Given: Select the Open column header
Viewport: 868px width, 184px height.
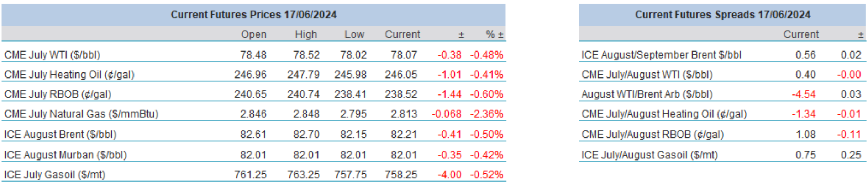Looking at the screenshot, I should [x=254, y=34].
